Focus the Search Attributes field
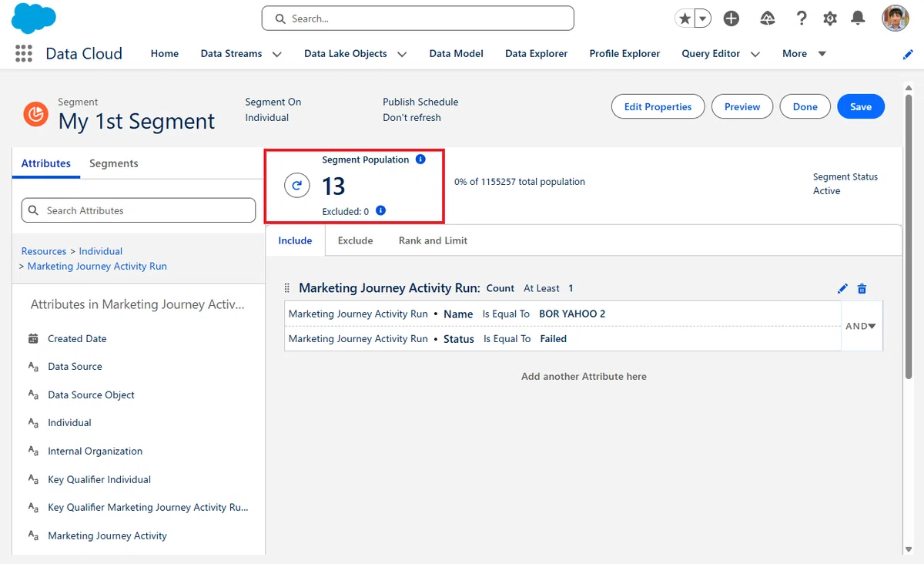This screenshot has height=564, width=924. tap(139, 210)
